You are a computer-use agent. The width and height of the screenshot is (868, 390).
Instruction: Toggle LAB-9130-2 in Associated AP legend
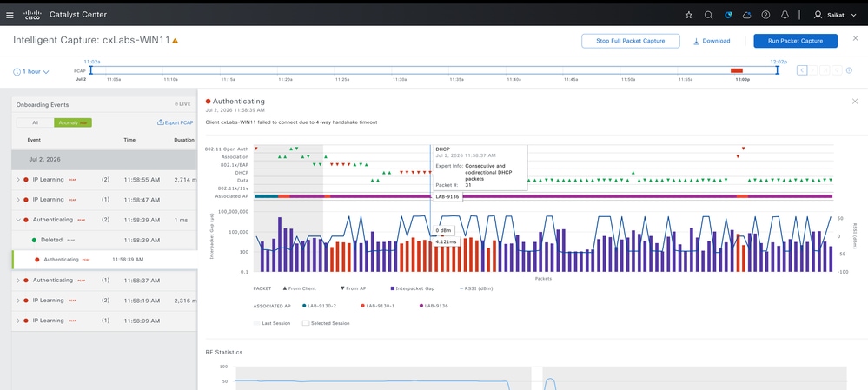click(x=318, y=306)
